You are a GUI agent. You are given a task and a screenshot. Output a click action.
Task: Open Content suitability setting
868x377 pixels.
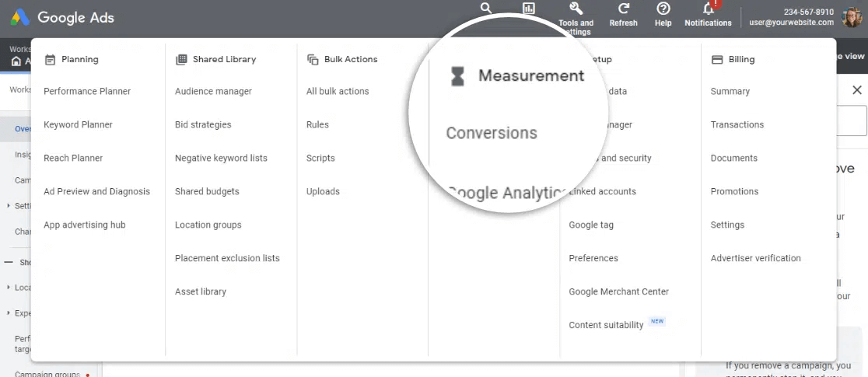pyautogui.click(x=606, y=325)
